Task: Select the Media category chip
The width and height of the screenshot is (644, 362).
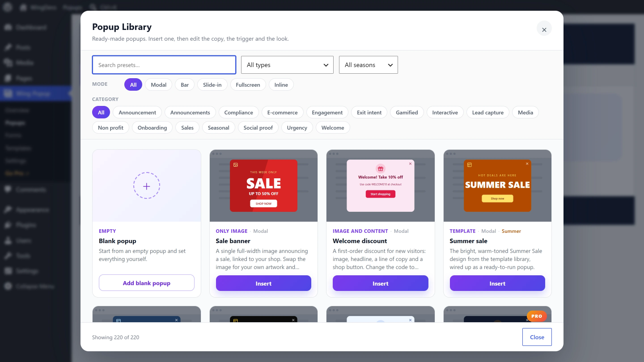Action: (x=525, y=112)
